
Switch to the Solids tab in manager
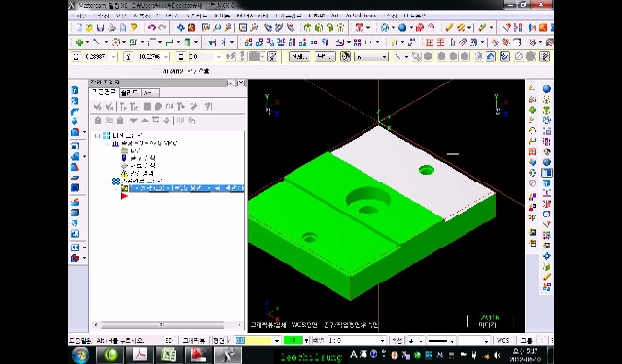tap(129, 93)
